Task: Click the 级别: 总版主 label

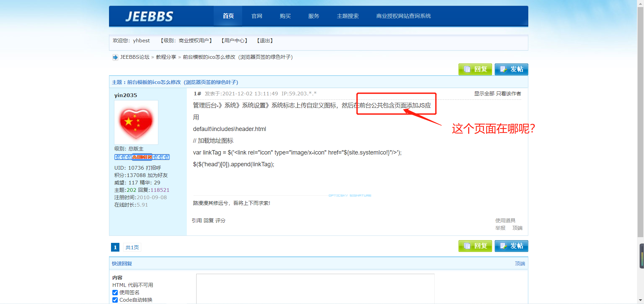Action: (x=129, y=149)
